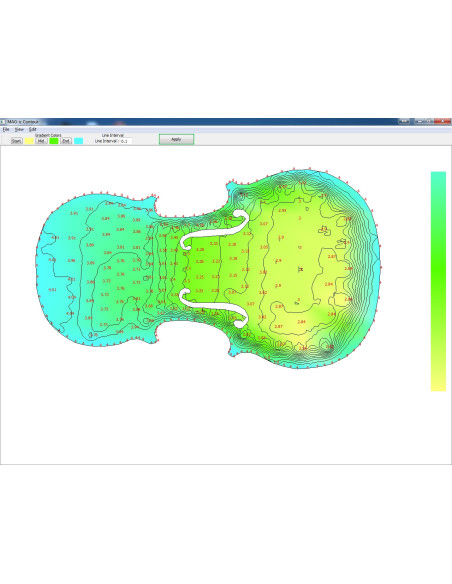Apply the contour settings

coord(176,139)
